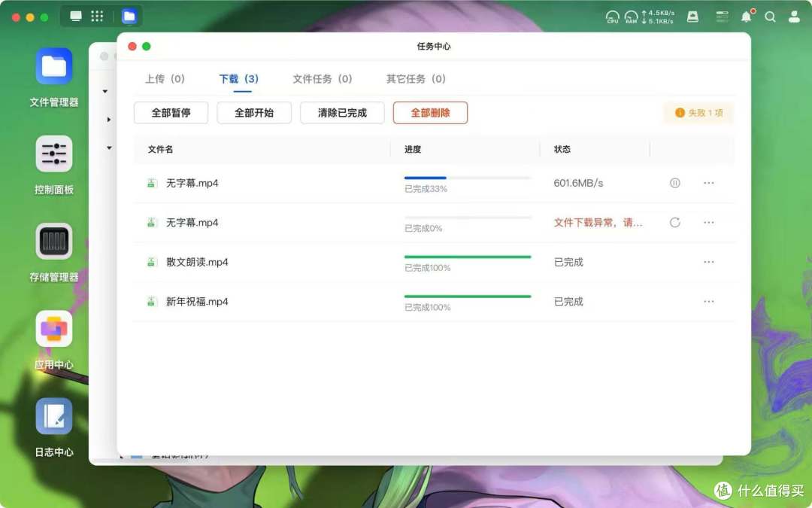Image resolution: width=812 pixels, height=508 pixels.
Task: Click the CPU usage gauge icon
Action: click(613, 17)
